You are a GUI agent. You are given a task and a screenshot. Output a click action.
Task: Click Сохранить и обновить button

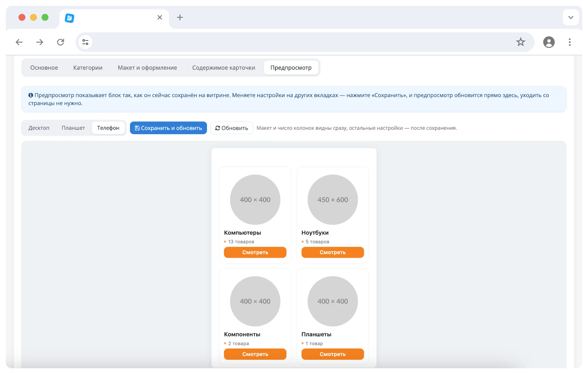tap(168, 128)
